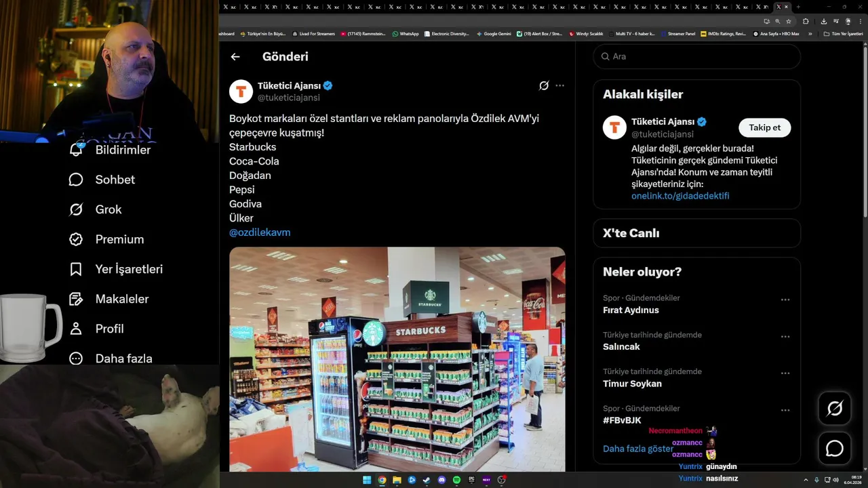Open the Tüm Yer İşaretleri folder

pos(843,33)
